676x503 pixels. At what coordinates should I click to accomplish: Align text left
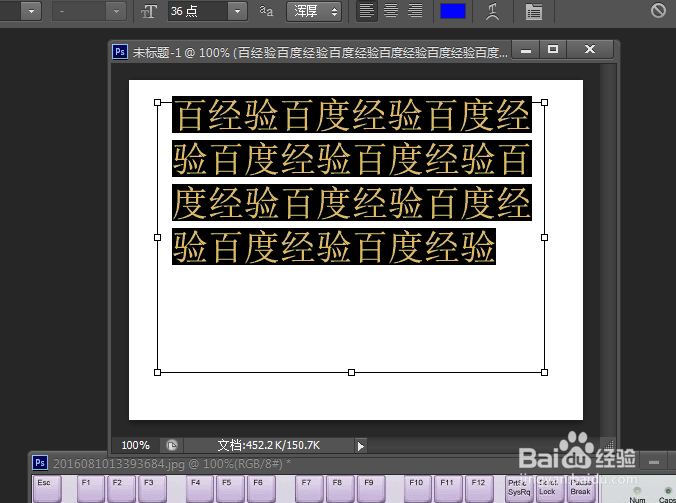pos(366,11)
